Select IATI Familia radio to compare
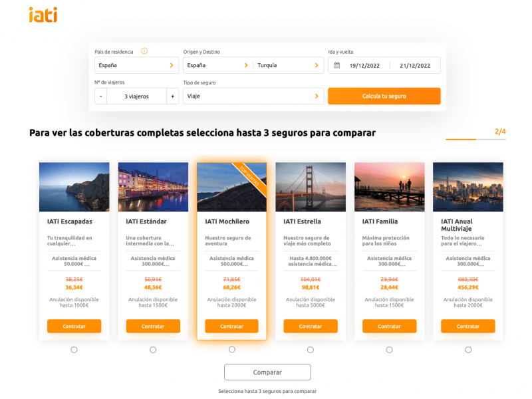 click(x=389, y=350)
